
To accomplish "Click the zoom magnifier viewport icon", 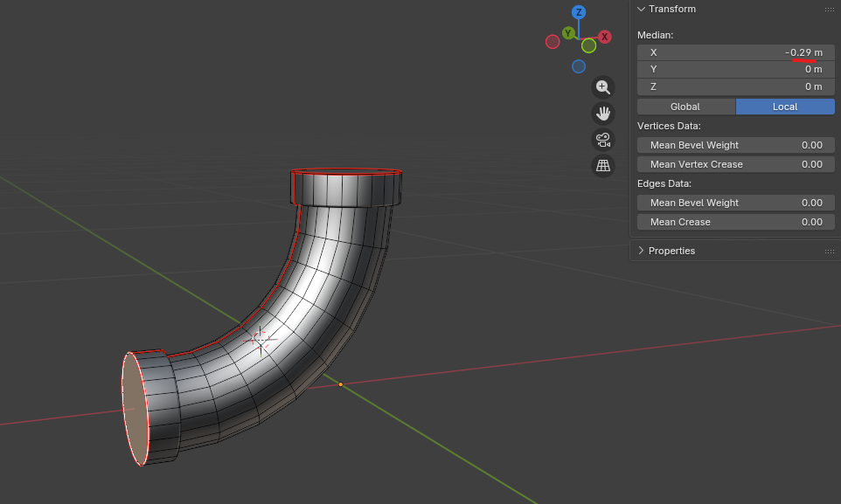I will point(602,86).
